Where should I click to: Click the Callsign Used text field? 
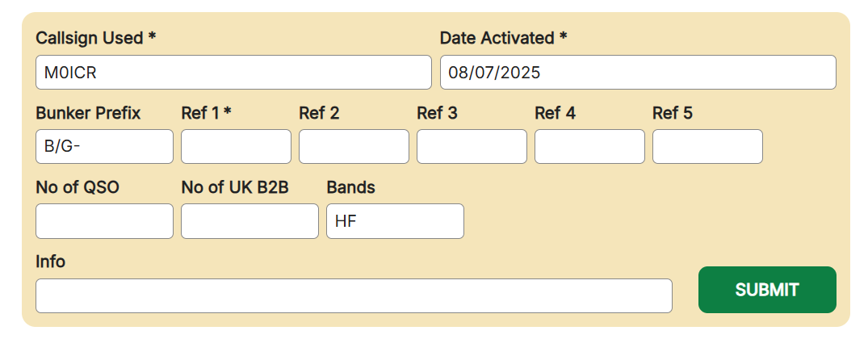(x=233, y=73)
